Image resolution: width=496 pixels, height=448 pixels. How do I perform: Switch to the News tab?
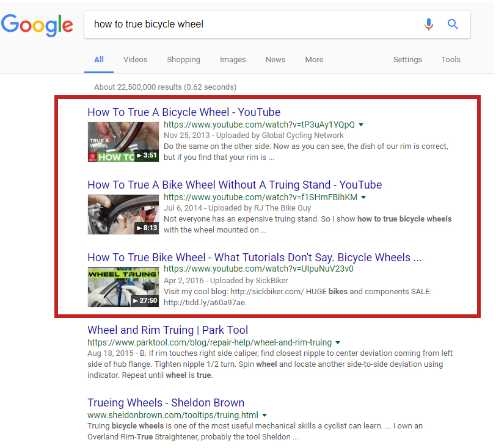275,59
